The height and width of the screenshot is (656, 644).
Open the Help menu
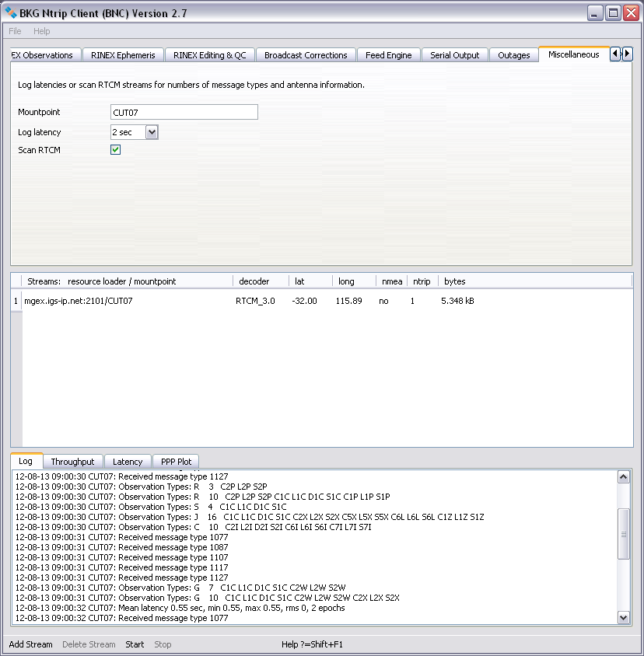41,31
